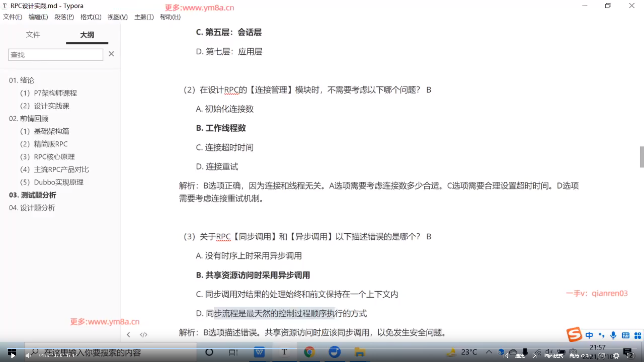Click Sogou microphone voice input icon

click(613, 335)
